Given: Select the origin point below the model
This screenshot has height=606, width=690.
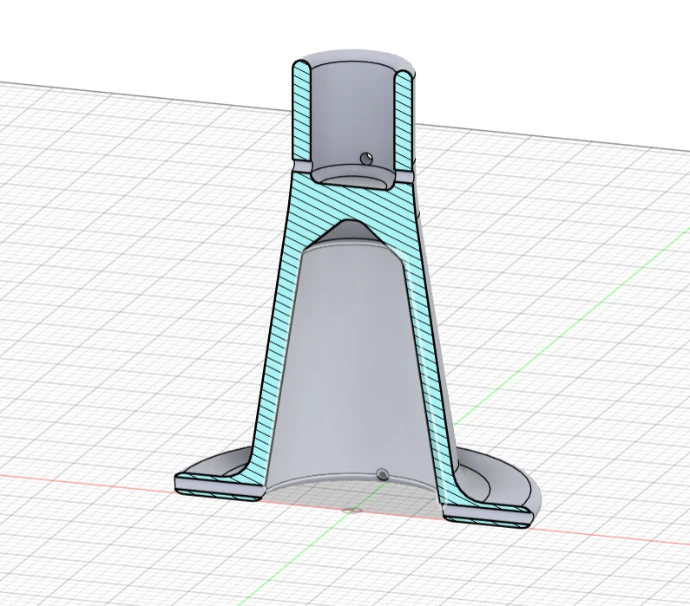Looking at the screenshot, I should [x=351, y=511].
